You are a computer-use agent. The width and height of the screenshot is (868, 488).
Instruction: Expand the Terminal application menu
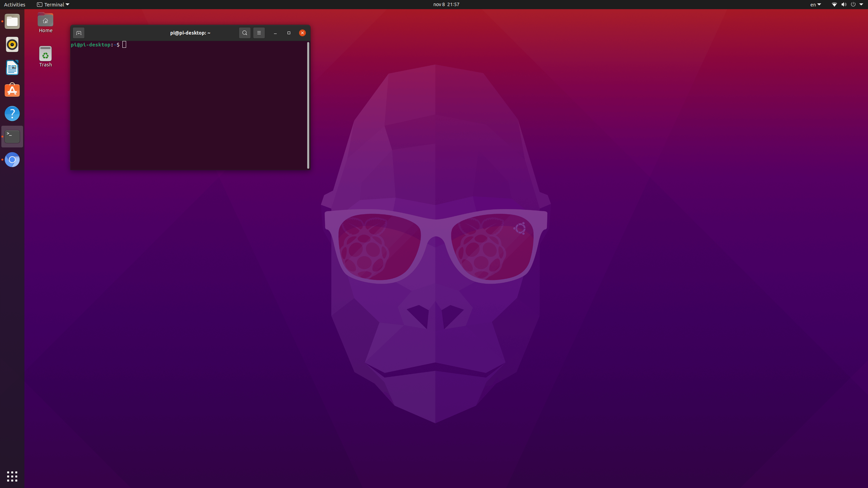click(53, 4)
